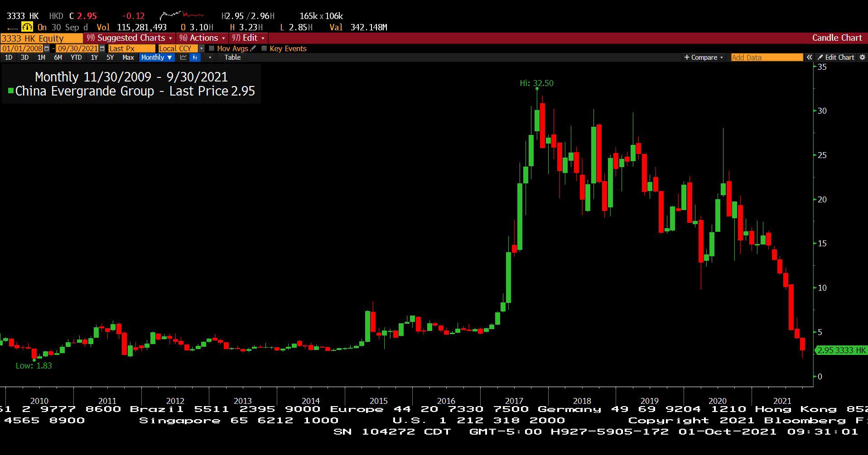
Task: Select the YTD range tab
Action: coord(76,57)
